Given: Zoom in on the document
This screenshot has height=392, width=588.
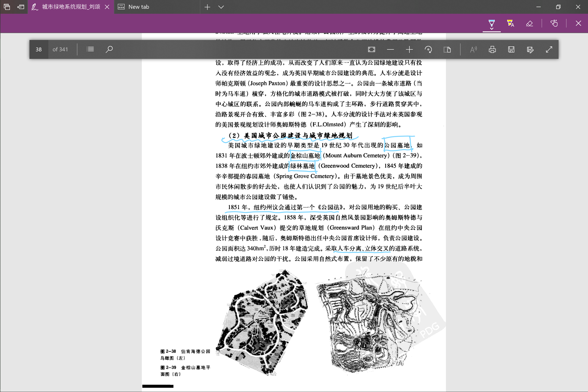Looking at the screenshot, I should (409, 49).
